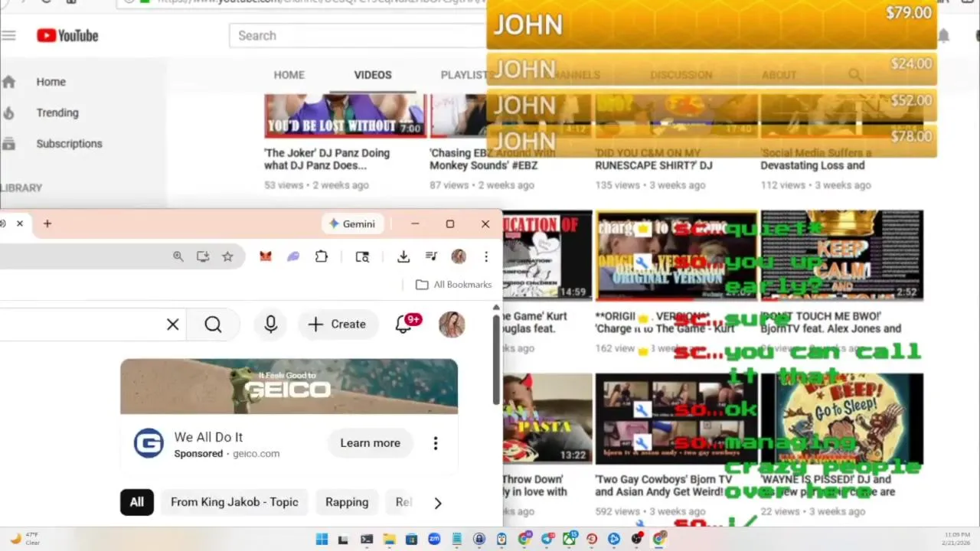Open the Windows Start menu
Image resolution: width=980 pixels, height=551 pixels.
[322, 539]
